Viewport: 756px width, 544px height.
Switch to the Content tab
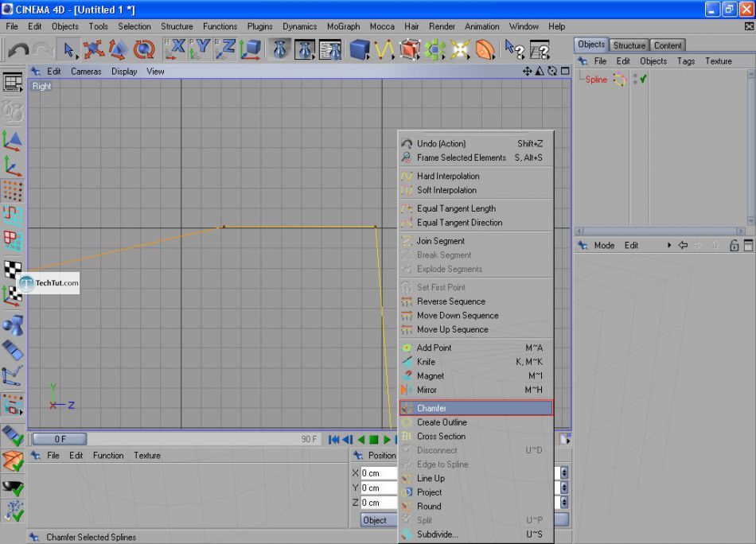click(x=668, y=45)
